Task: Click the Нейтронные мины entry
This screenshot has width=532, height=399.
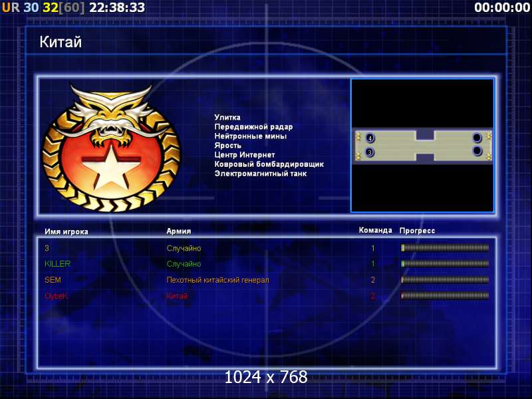Action: pyautogui.click(x=251, y=136)
